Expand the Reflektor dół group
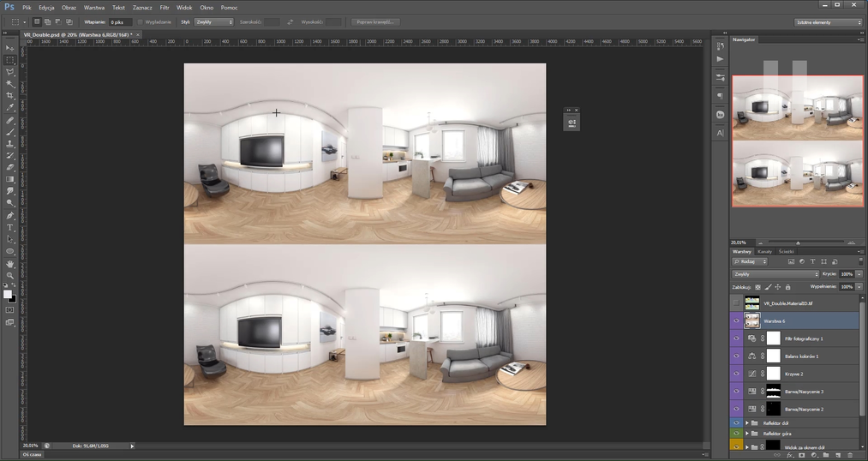The image size is (868, 461). [x=746, y=423]
